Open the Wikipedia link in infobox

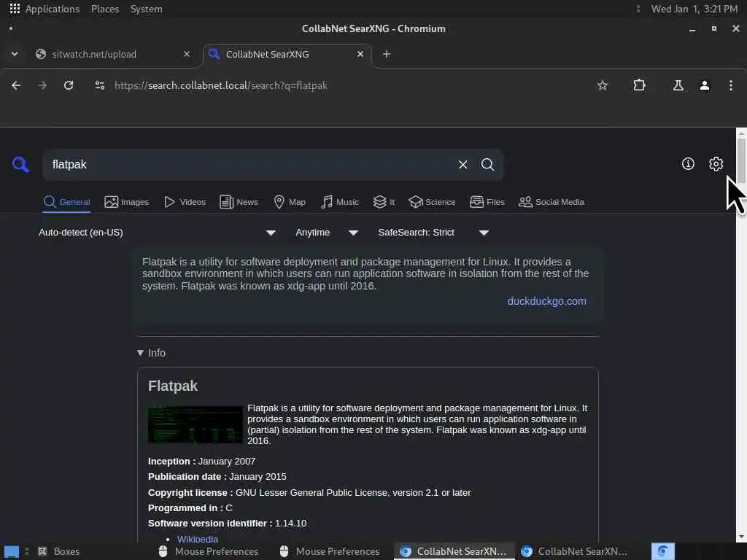[x=197, y=539]
